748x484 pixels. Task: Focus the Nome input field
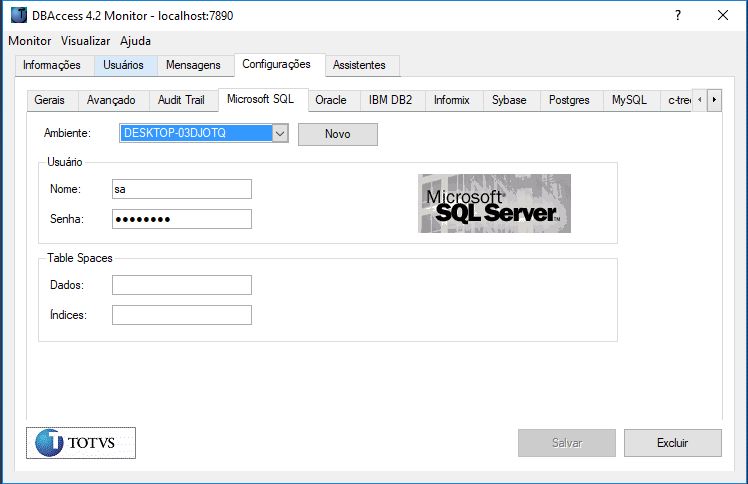(x=182, y=189)
